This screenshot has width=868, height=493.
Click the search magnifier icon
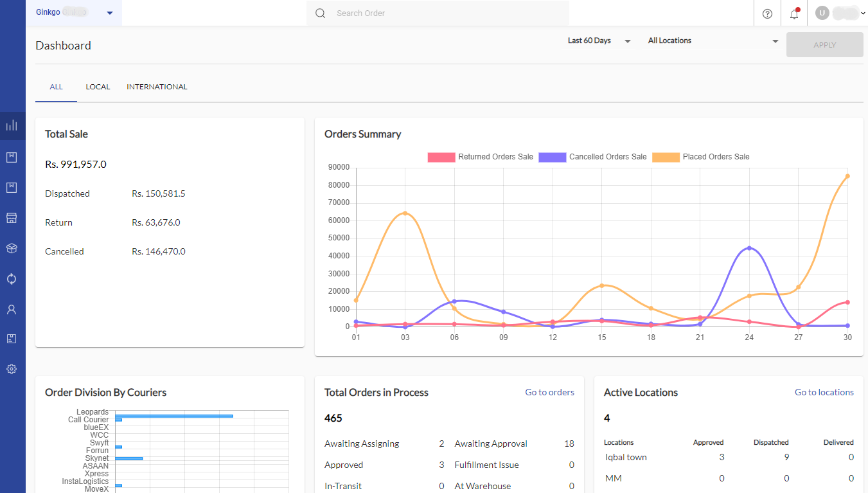pyautogui.click(x=321, y=13)
